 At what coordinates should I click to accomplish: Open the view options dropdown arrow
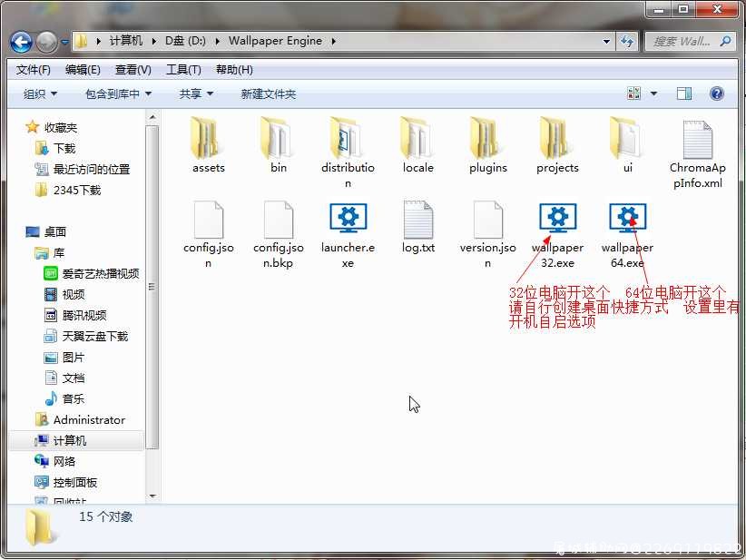click(654, 93)
